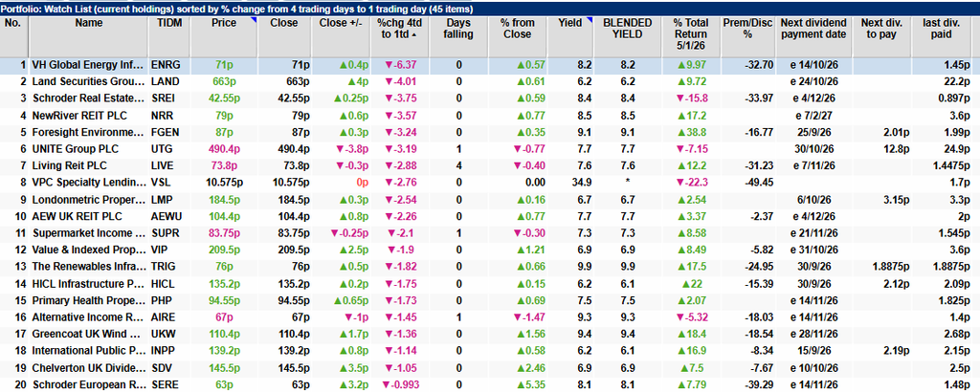Click the green triangle for SERE 5.35
This screenshot has width=980, height=392.
520,384
